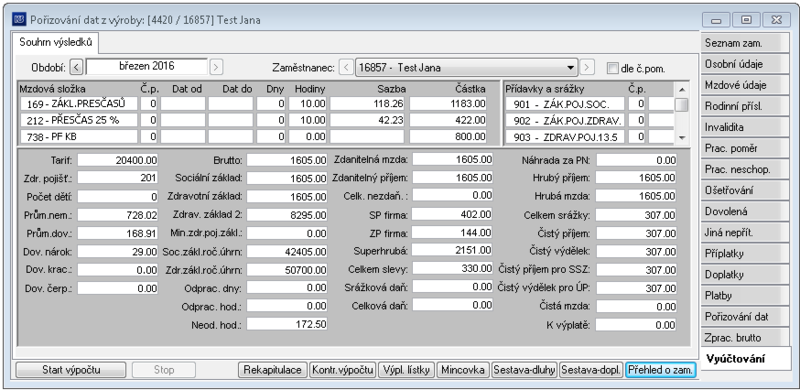Viewport: 800px width, 390px height.
Task: Open the Zaměstnanec dropdown list
Action: tap(570, 67)
